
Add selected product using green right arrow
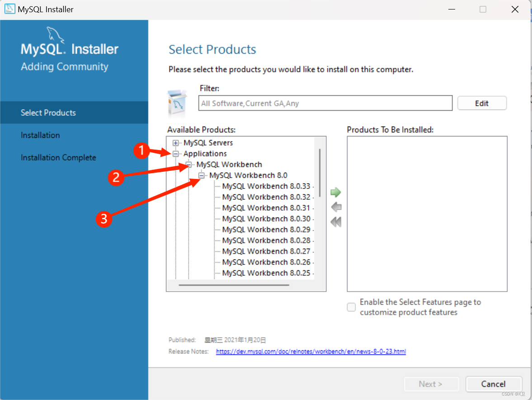(x=335, y=192)
